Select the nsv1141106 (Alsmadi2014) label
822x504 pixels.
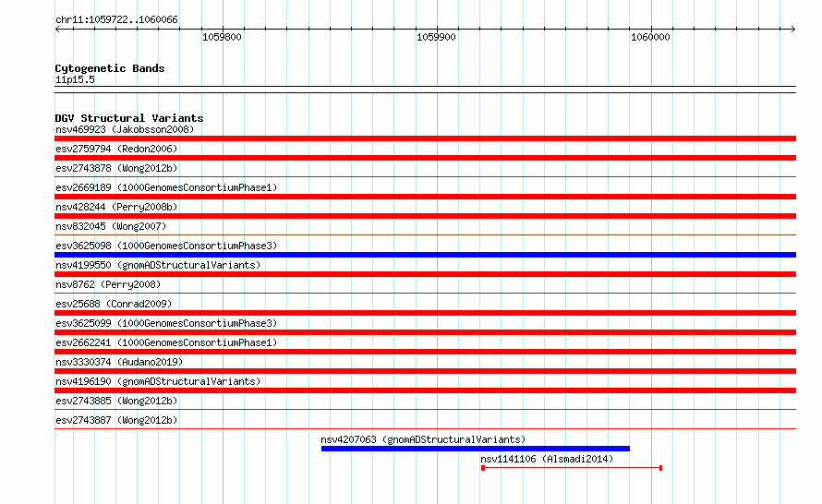point(547,459)
